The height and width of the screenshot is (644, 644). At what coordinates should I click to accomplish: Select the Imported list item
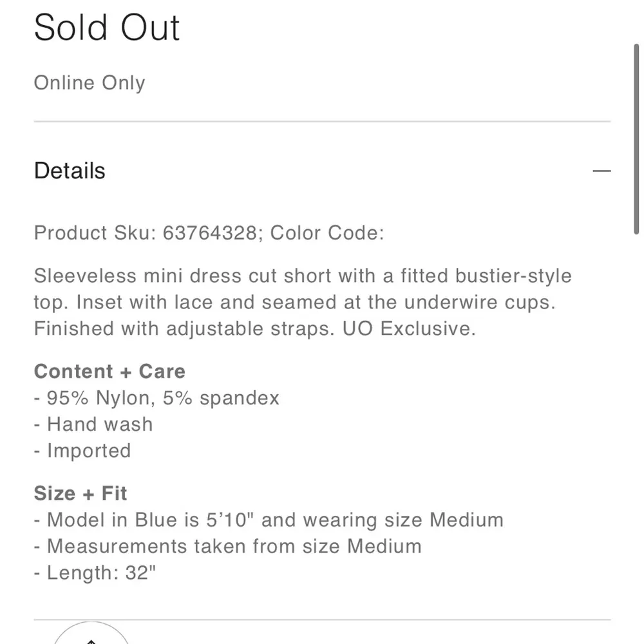coord(82,450)
